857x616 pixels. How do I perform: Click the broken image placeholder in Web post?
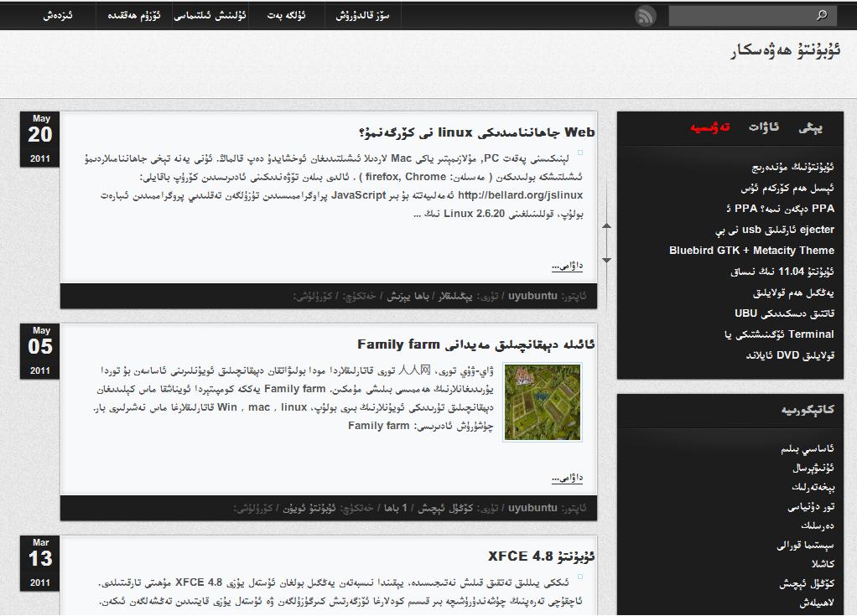pyautogui.click(x=579, y=153)
